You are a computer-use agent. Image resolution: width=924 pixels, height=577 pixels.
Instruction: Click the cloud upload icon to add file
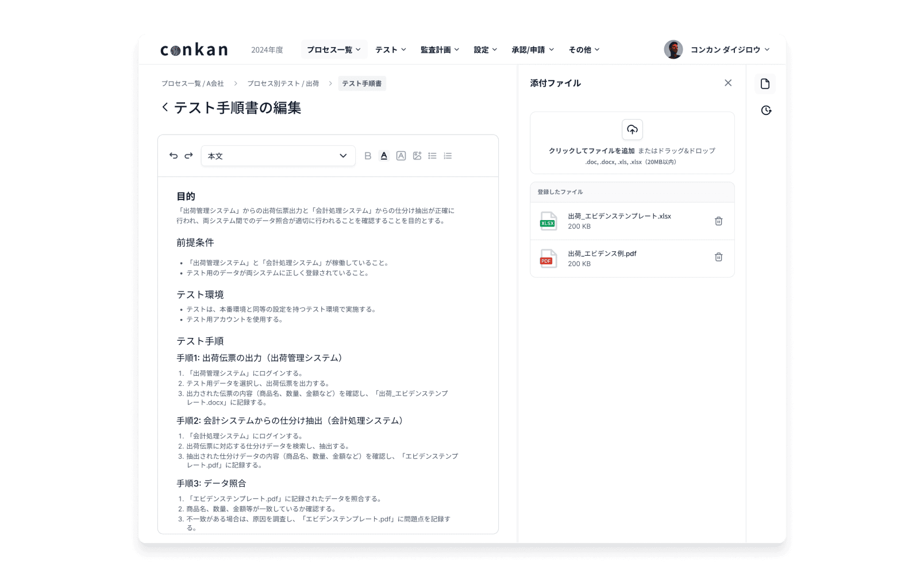(632, 130)
